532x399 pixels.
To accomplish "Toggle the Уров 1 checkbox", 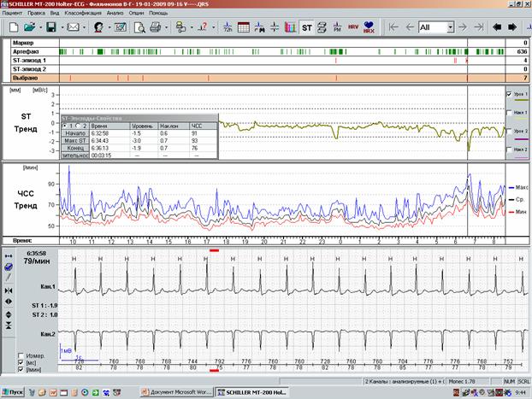I will pos(509,94).
